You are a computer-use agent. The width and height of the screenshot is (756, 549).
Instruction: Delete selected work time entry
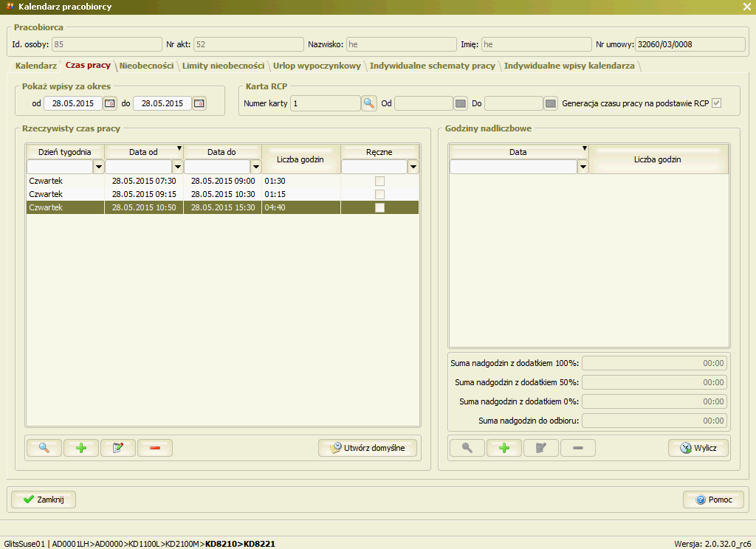click(155, 448)
